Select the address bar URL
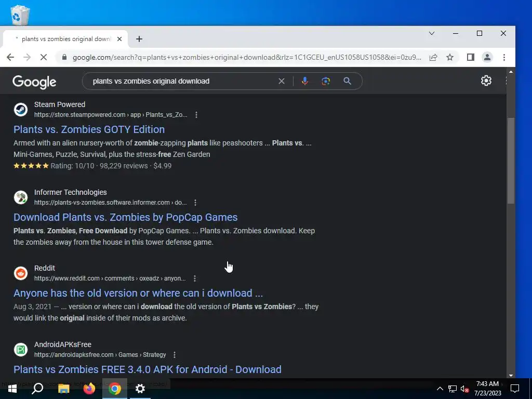Screen dimensions: 532x399 [x=247, y=57]
